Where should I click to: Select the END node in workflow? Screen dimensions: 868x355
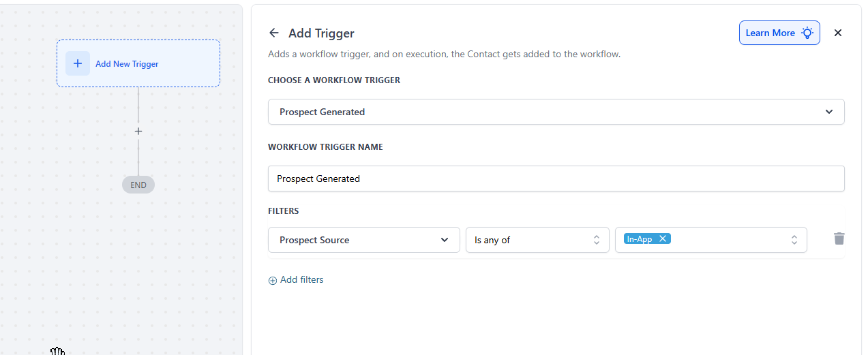point(138,185)
